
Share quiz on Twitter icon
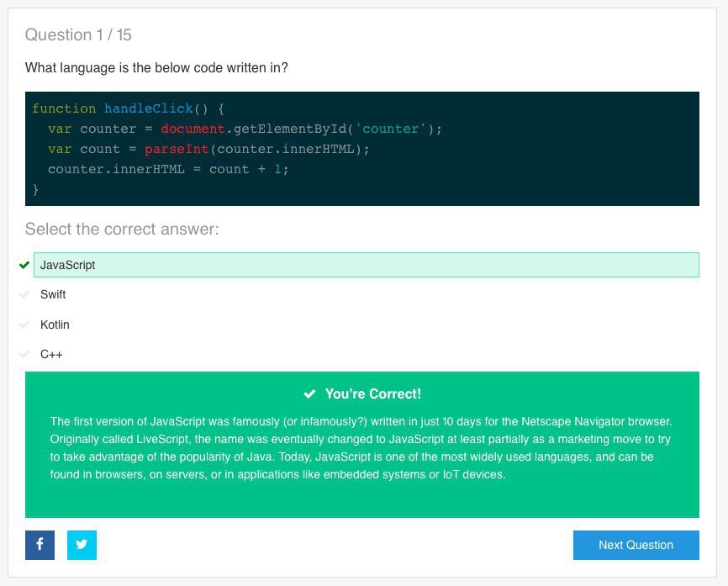[82, 545]
